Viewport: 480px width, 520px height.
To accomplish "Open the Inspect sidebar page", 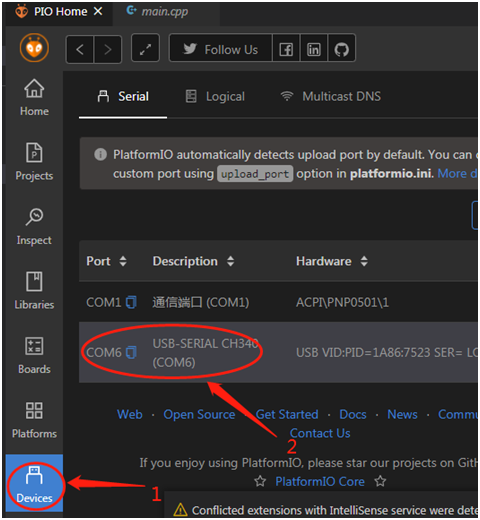I will [x=34, y=226].
